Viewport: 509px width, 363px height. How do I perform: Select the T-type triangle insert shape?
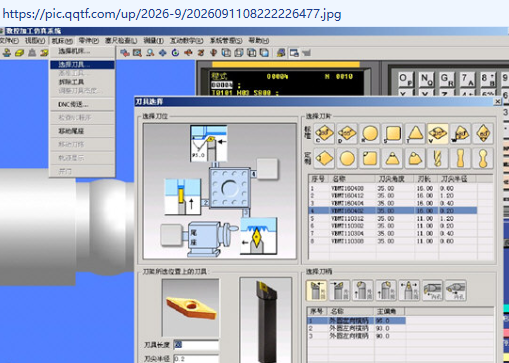[x=415, y=133]
